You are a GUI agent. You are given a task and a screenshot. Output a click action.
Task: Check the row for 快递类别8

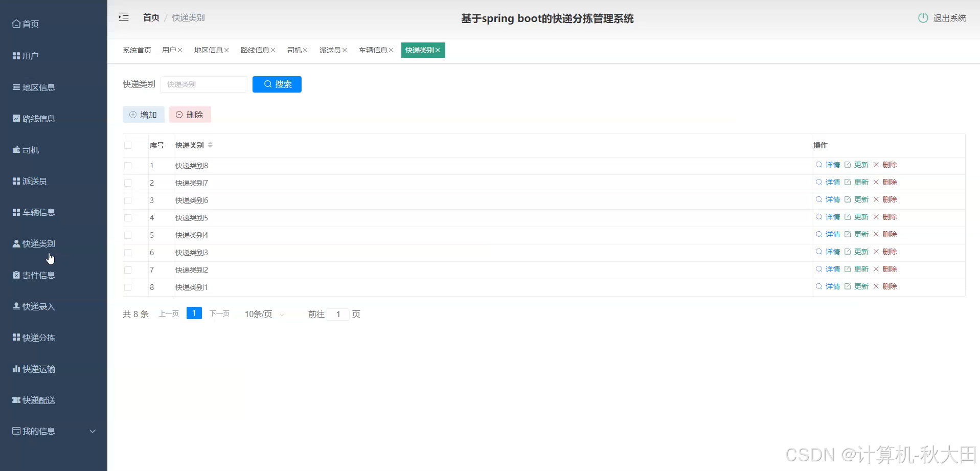point(128,166)
